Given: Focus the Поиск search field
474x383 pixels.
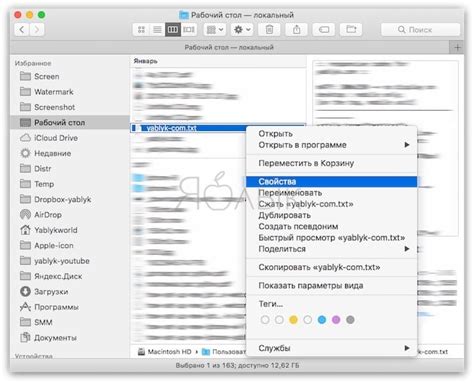Looking at the screenshot, I should tap(420, 30).
